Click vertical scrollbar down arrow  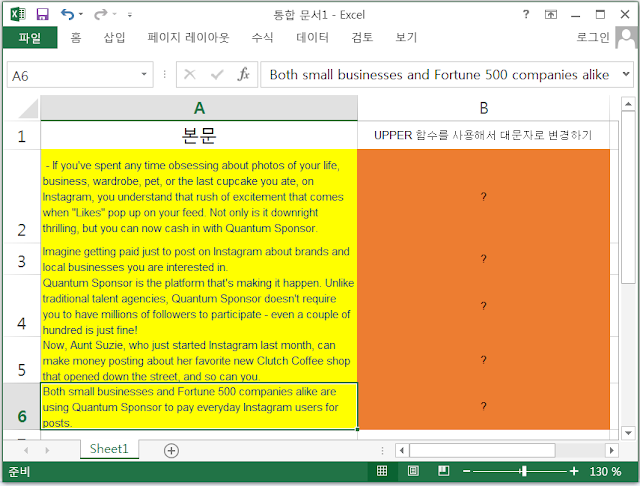coord(628,433)
